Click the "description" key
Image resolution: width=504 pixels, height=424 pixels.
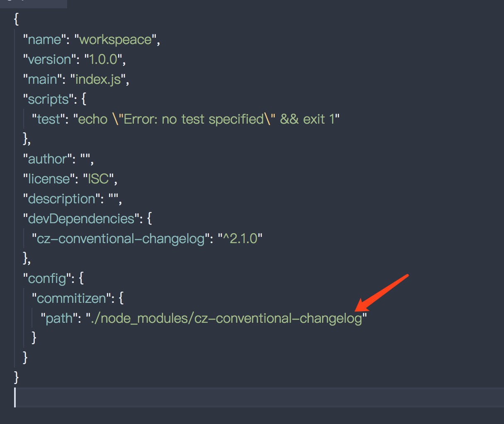coord(61,198)
